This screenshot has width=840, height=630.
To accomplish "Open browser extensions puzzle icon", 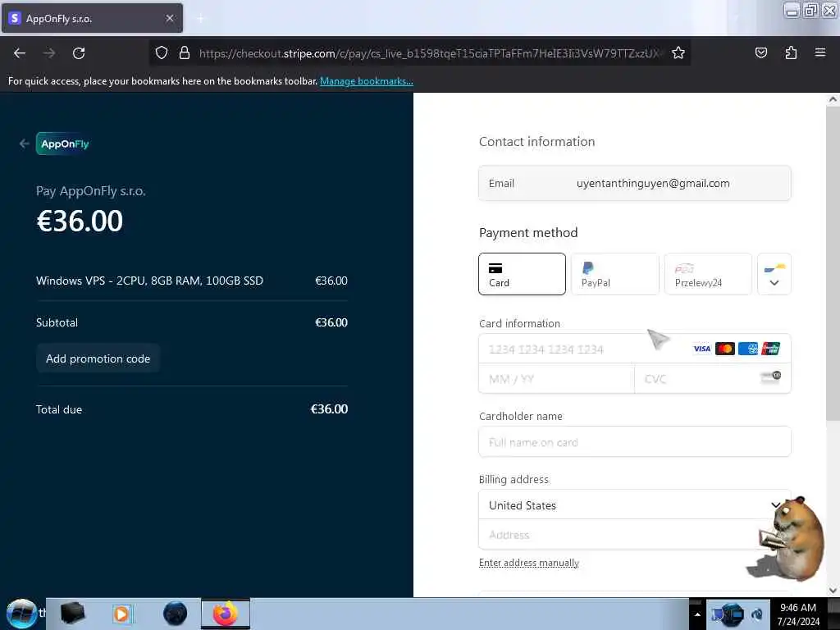I will [791, 53].
